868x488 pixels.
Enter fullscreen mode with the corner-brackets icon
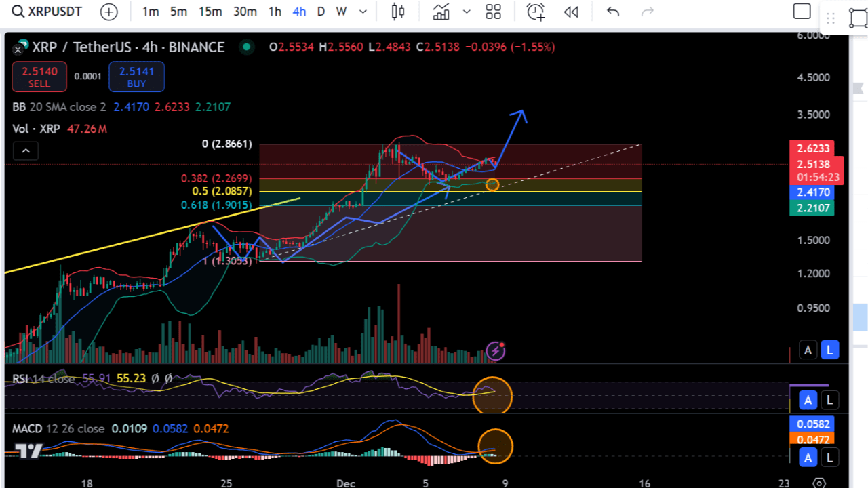859,18
